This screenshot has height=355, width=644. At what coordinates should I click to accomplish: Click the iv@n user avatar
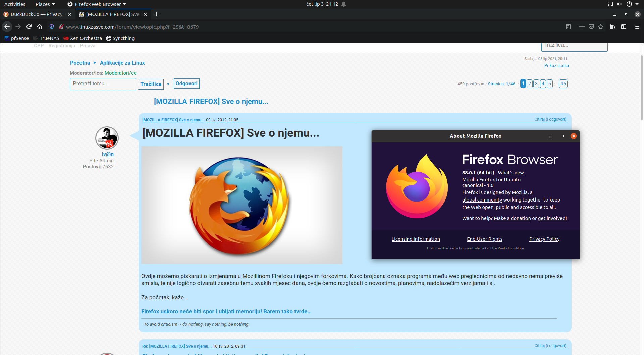[107, 138]
